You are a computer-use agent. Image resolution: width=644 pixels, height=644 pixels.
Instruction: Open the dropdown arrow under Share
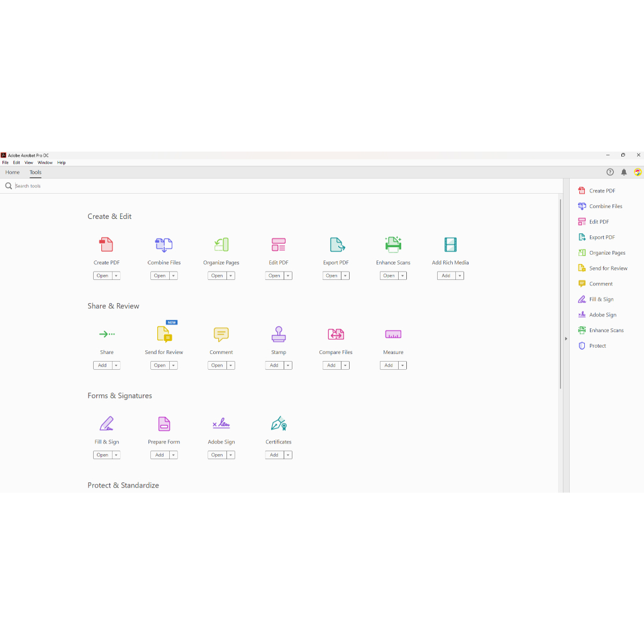pos(116,365)
